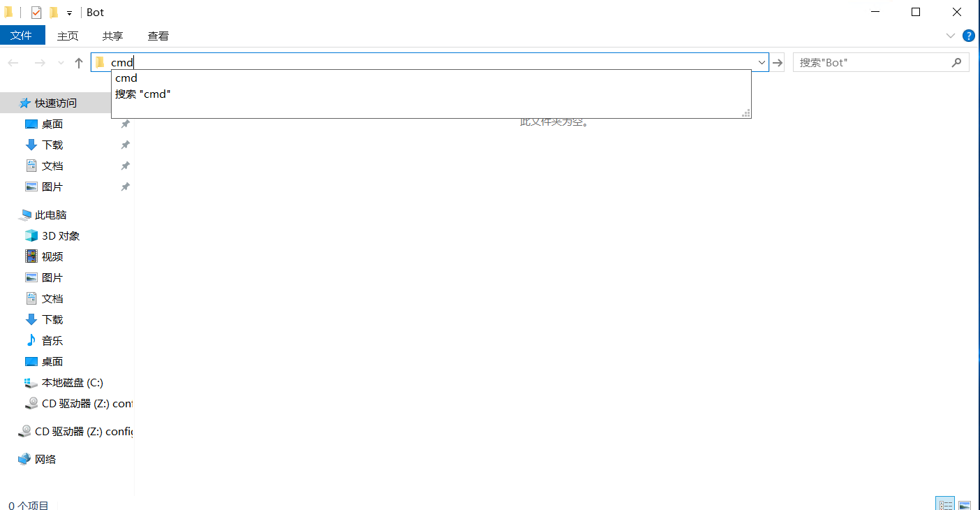Screen dimensions: 980x510
Task: Click the Properties checkmark icon in title bar
Action: 36,13
